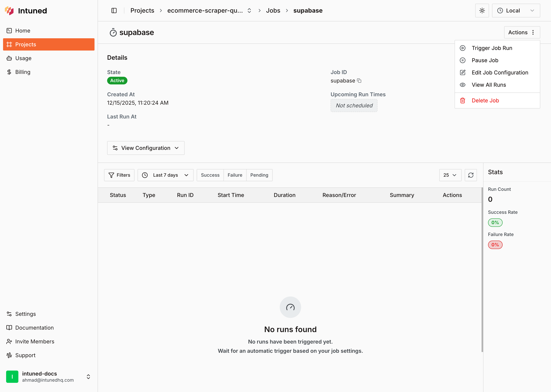551x392 pixels.
Task: Click the Status column header
Action: click(118, 195)
